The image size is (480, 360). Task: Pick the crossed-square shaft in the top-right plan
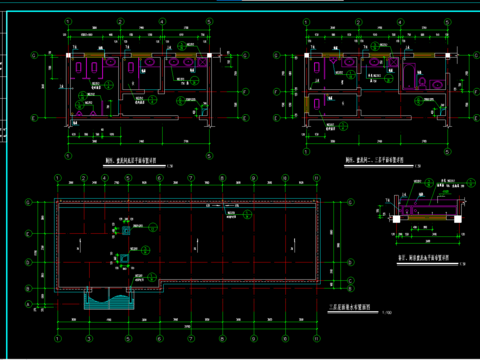pyautogui.click(x=393, y=62)
